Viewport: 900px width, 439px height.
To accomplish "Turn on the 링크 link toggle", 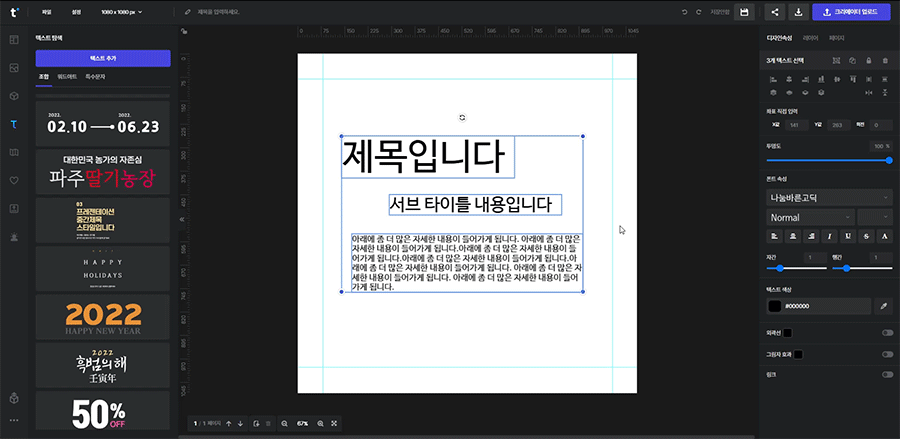I will pyautogui.click(x=886, y=374).
